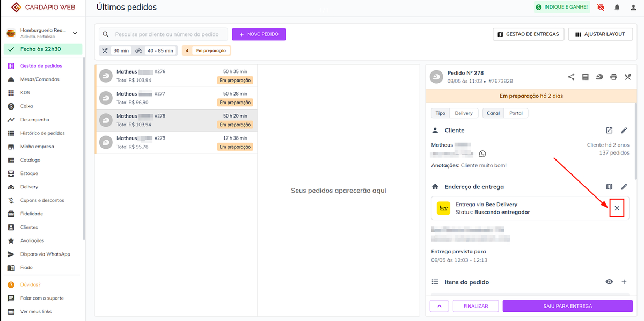The height and width of the screenshot is (321, 644).
Task: Click the Saiu para entrega button
Action: (567, 306)
